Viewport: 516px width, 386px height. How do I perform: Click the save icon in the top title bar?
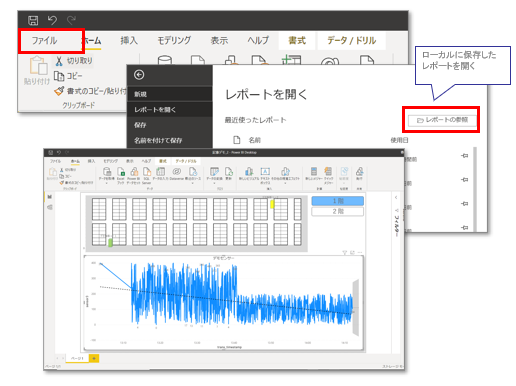(x=33, y=20)
